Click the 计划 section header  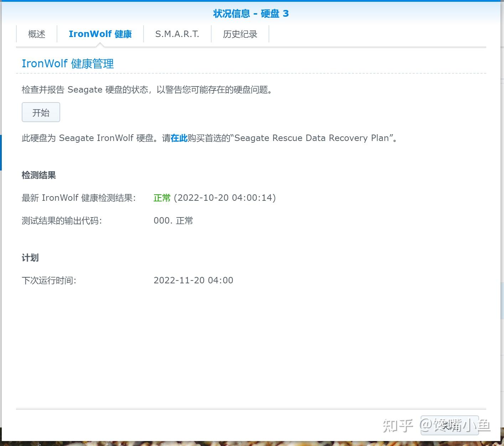[x=30, y=257]
